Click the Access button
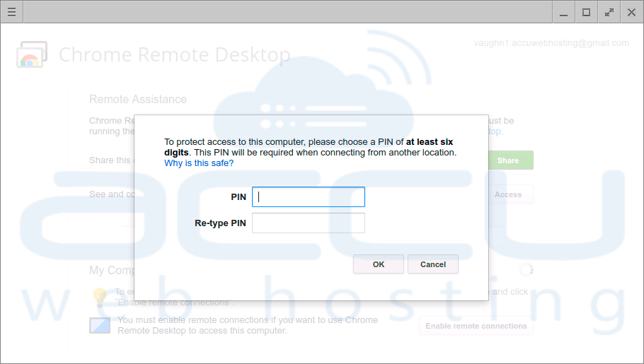644x364 pixels. point(511,194)
